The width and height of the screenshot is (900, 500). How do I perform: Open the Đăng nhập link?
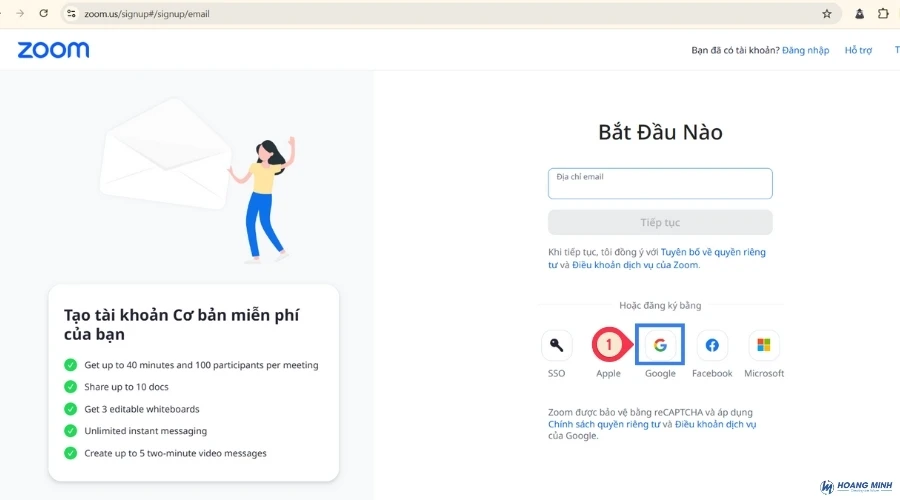[x=805, y=51]
